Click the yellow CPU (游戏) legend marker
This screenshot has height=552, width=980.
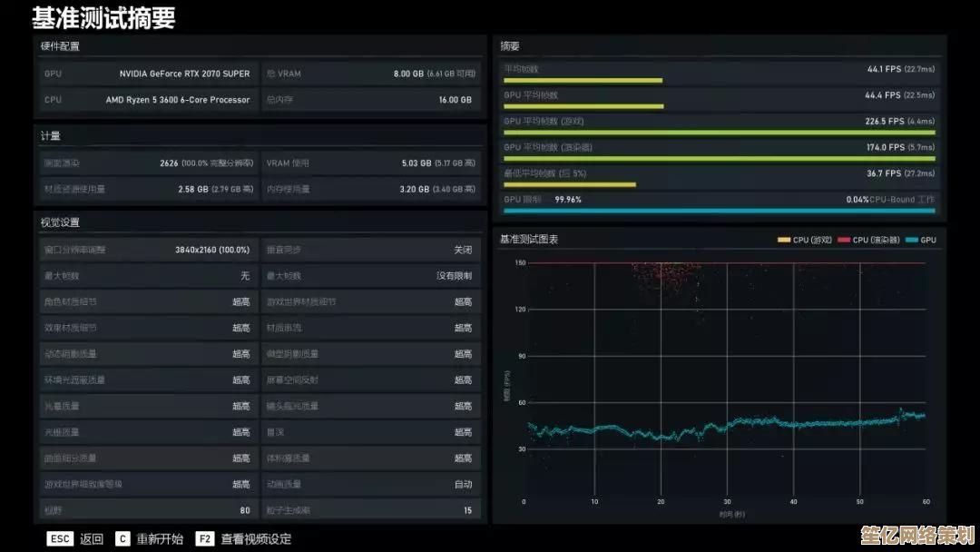click(784, 240)
